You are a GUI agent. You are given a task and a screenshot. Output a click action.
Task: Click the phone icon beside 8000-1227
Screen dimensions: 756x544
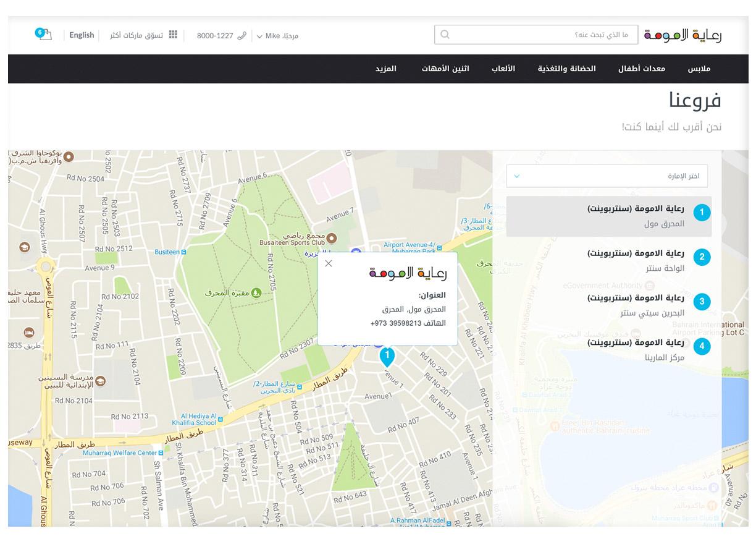pos(241,35)
